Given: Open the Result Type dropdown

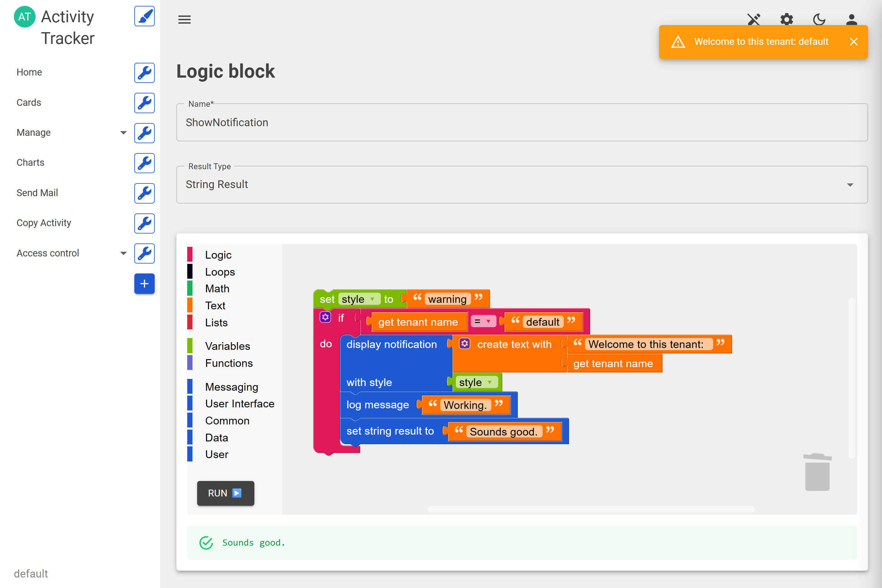Looking at the screenshot, I should tap(522, 185).
